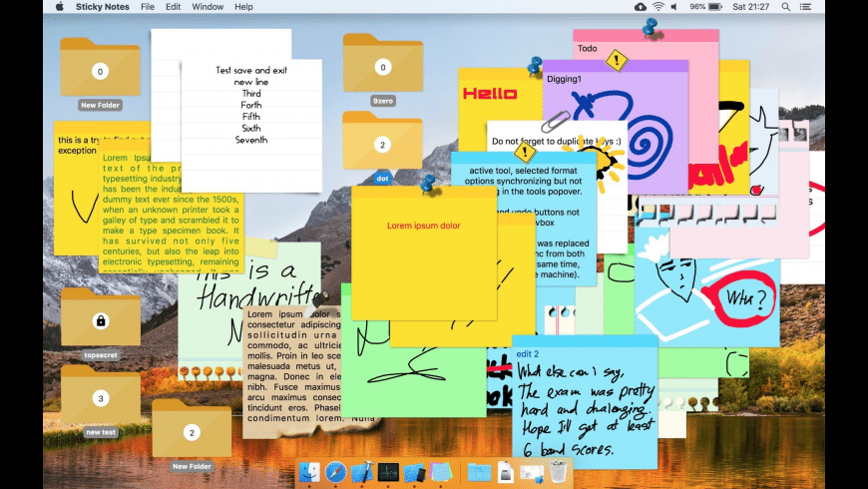Screen dimensions: 868x489
Task: Click the warning sign on the active tool note
Action: coord(525,152)
